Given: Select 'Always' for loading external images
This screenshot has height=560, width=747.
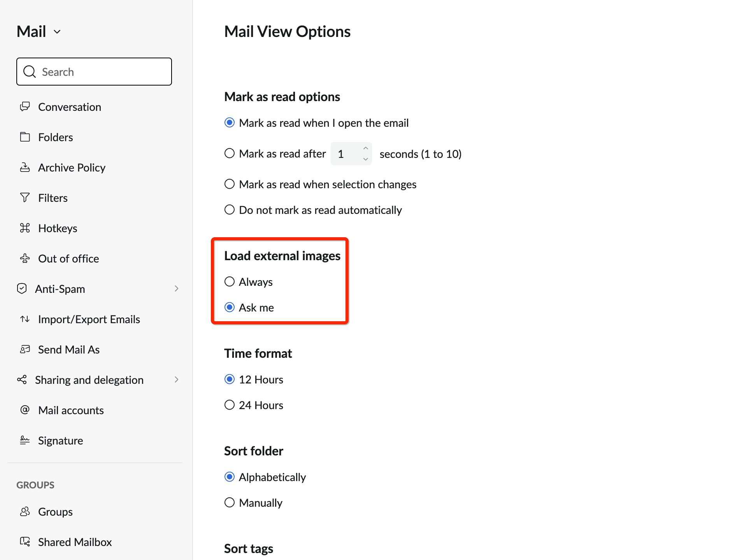Looking at the screenshot, I should 230,282.
